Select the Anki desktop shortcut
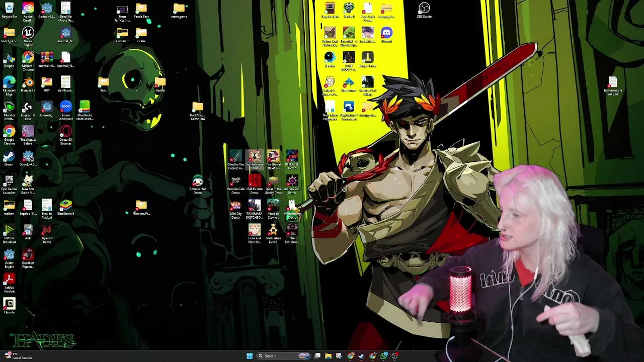644x362 pixels. tap(28, 232)
